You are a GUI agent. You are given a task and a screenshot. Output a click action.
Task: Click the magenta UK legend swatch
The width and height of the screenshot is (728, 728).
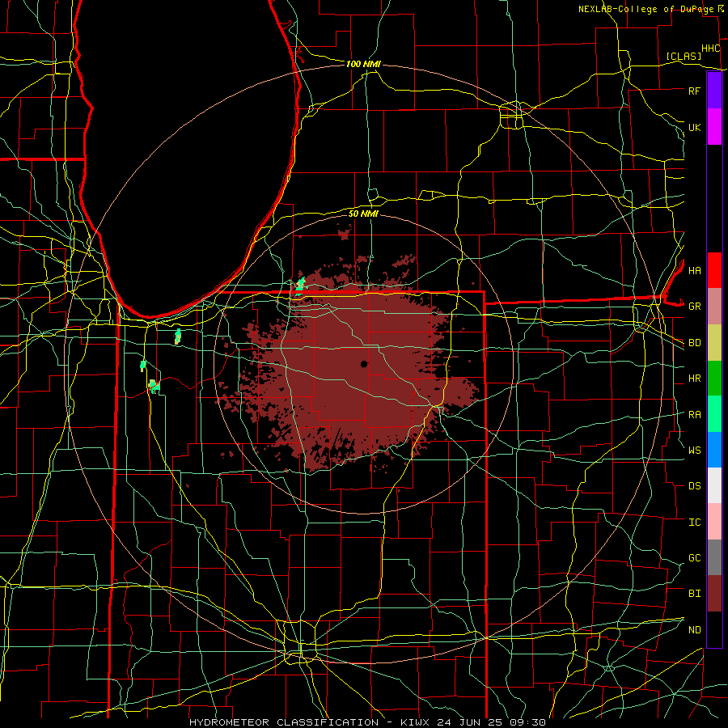714,127
